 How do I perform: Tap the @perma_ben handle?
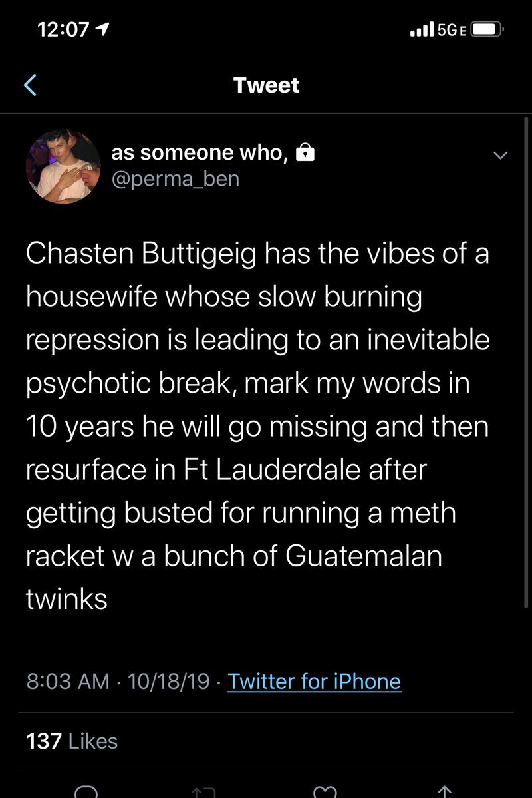[x=175, y=179]
